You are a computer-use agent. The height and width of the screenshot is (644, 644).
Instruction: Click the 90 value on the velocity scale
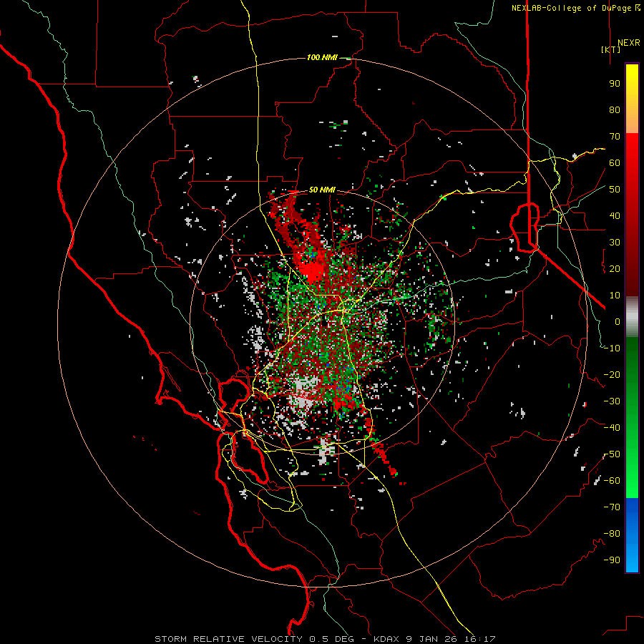(615, 84)
